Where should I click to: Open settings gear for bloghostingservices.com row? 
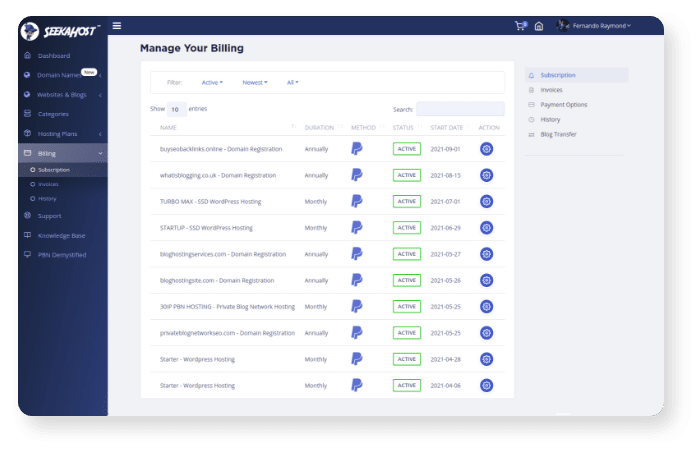click(x=486, y=254)
